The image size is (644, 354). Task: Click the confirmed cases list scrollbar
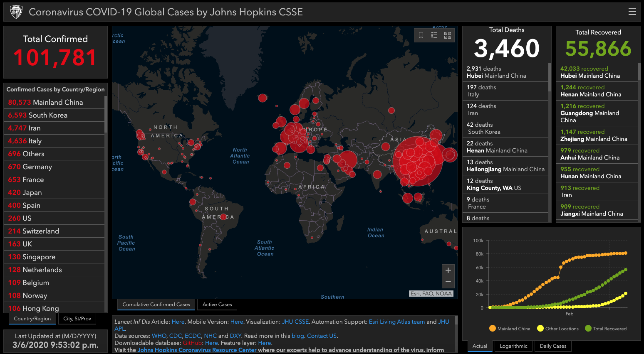click(x=106, y=114)
